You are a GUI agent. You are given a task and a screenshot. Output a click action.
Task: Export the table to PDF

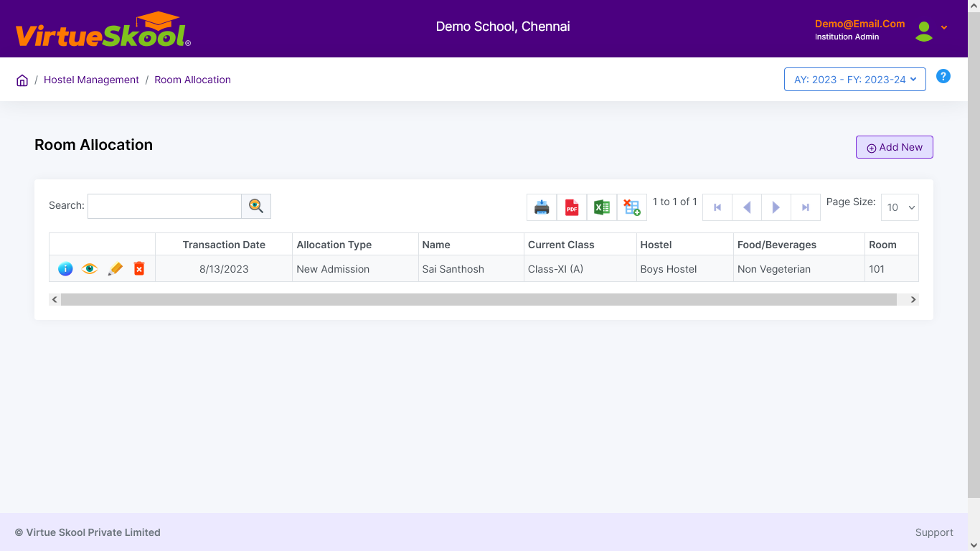572,207
